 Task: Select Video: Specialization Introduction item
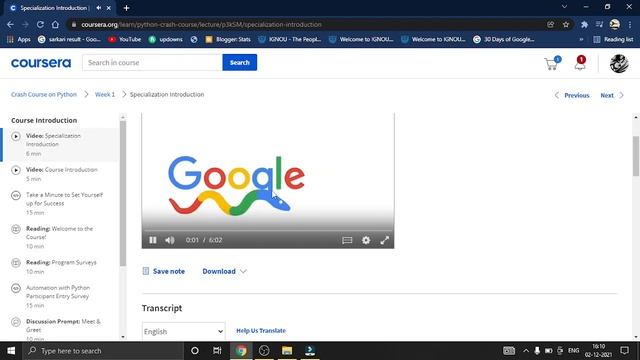click(x=60, y=144)
